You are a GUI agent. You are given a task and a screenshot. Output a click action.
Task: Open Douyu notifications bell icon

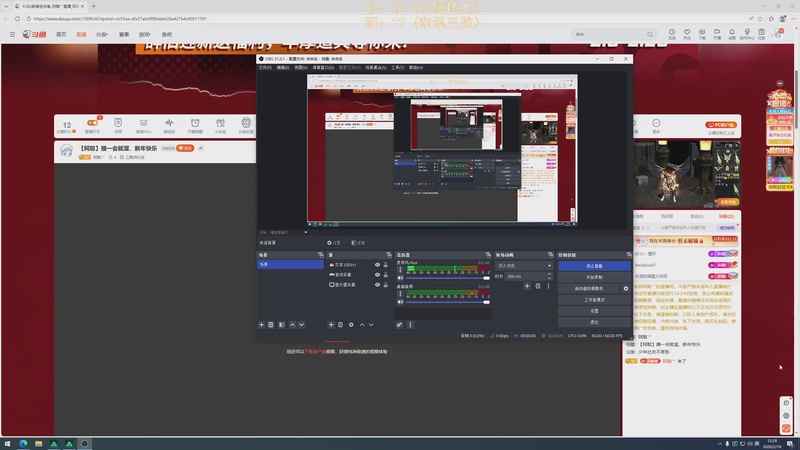click(x=732, y=34)
